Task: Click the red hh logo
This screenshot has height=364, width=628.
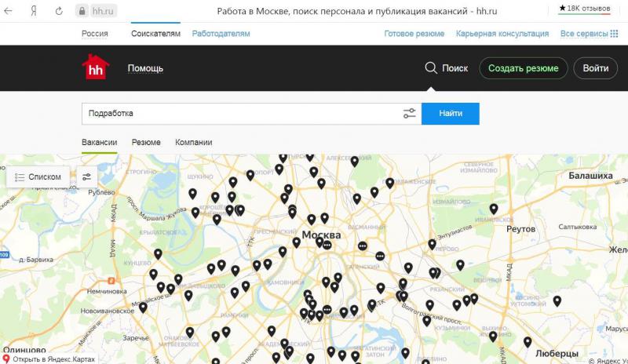Action: pyautogui.click(x=95, y=67)
